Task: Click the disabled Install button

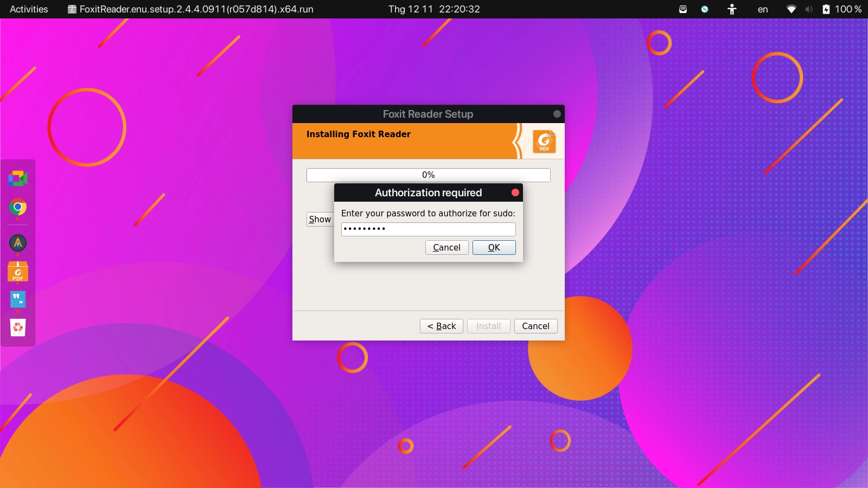Action: pyautogui.click(x=488, y=326)
